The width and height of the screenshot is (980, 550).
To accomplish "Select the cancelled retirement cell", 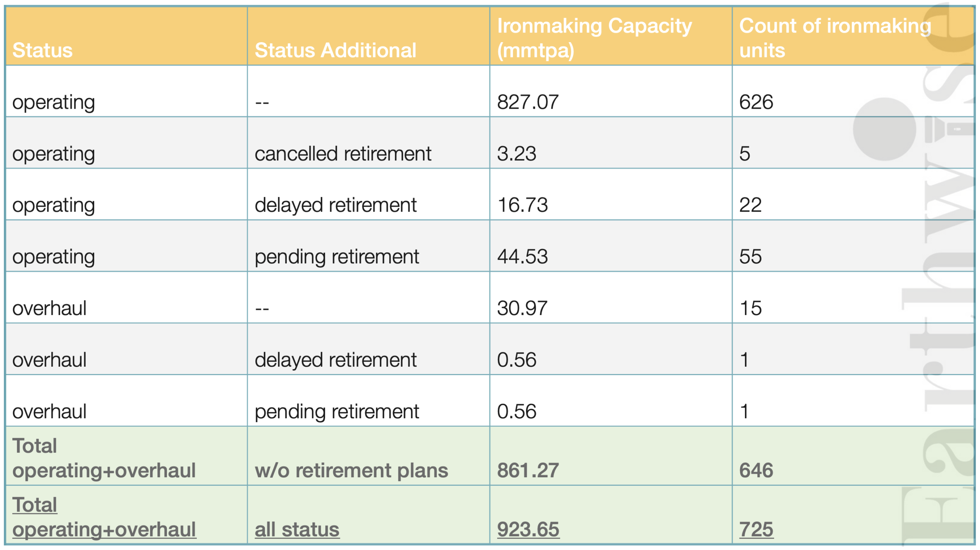I will pyautogui.click(x=368, y=143).
